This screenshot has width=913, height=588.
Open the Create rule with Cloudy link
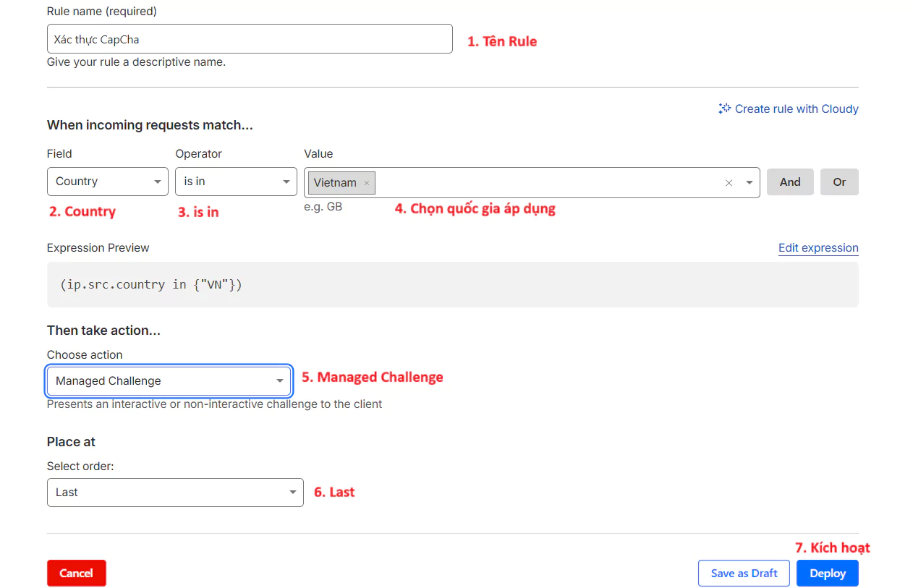[796, 108]
